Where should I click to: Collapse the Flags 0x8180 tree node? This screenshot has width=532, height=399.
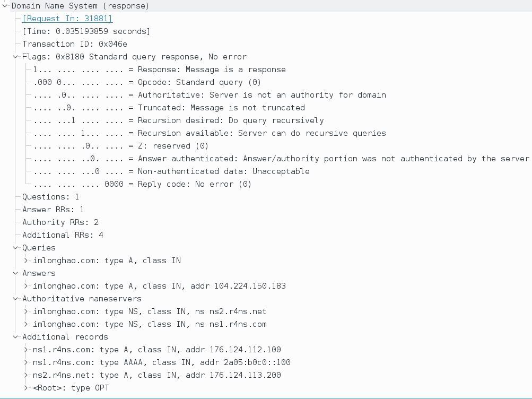16,57
